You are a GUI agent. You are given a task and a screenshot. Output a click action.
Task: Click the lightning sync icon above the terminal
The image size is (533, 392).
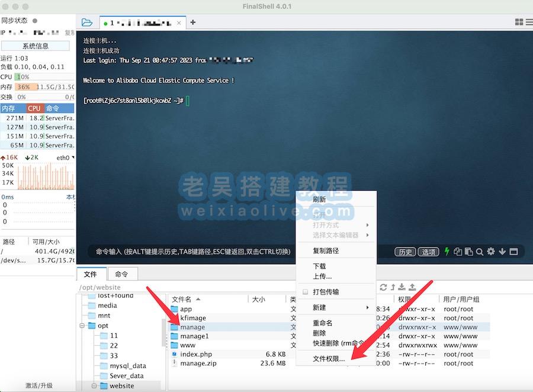pos(447,251)
